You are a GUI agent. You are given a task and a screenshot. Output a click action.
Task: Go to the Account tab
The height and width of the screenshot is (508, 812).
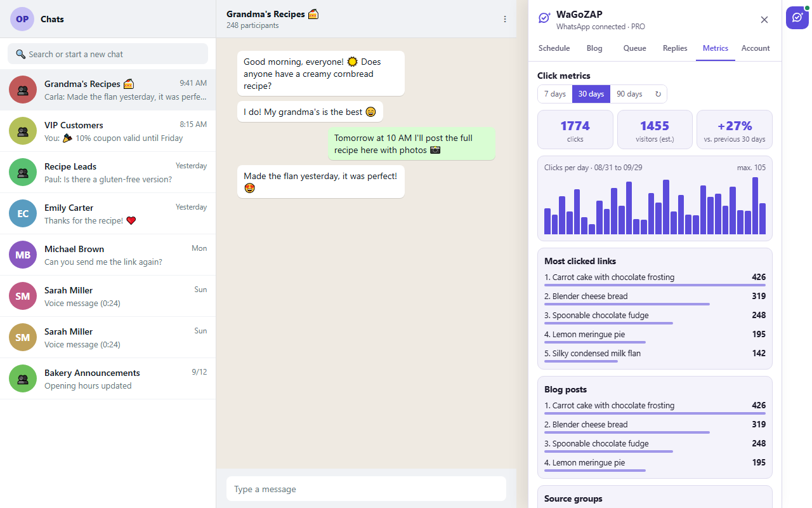(756, 48)
